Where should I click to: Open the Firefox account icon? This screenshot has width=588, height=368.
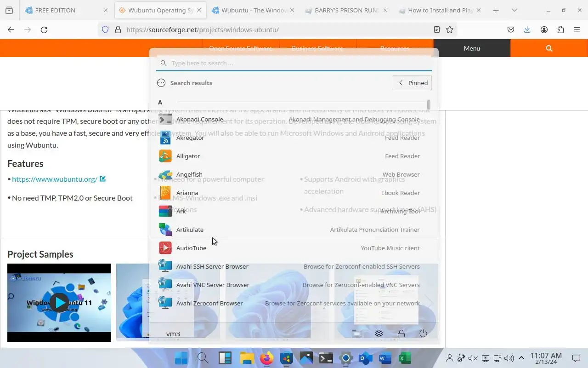pyautogui.click(x=544, y=29)
